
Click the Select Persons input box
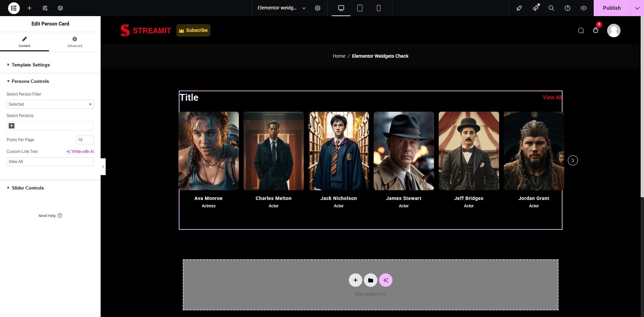[50, 126]
